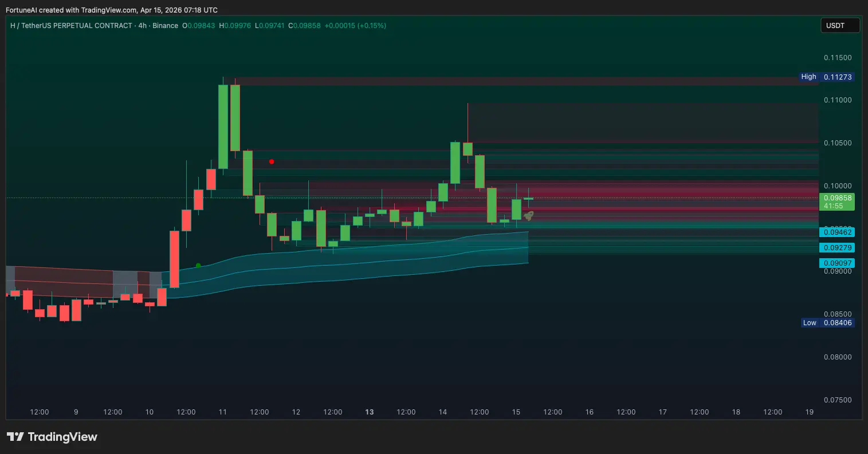Click the date 9 on the time axis
The image size is (868, 454).
point(76,412)
